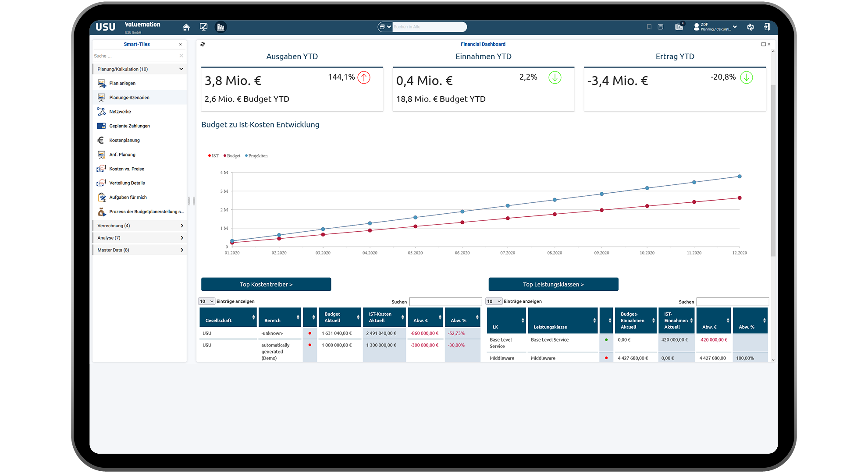Change entries count dropdown in Leistungsklassen table

(494, 301)
